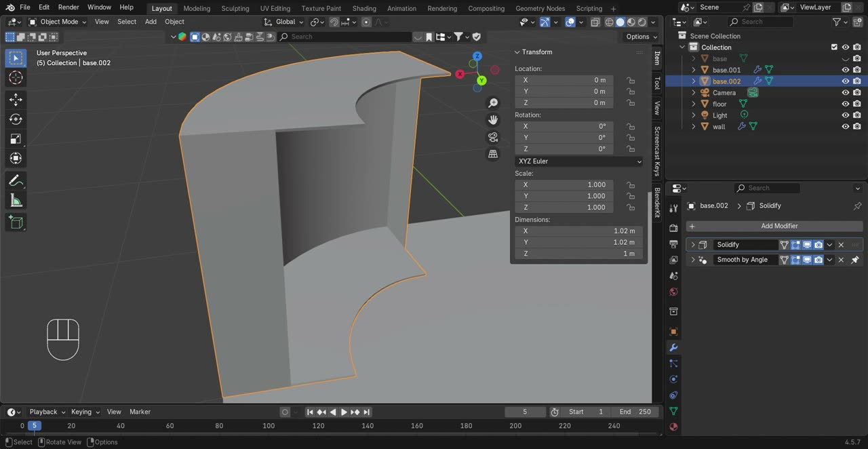Image resolution: width=868 pixels, height=449 pixels.
Task: Toggle gizmo display button
Action: pos(545,22)
